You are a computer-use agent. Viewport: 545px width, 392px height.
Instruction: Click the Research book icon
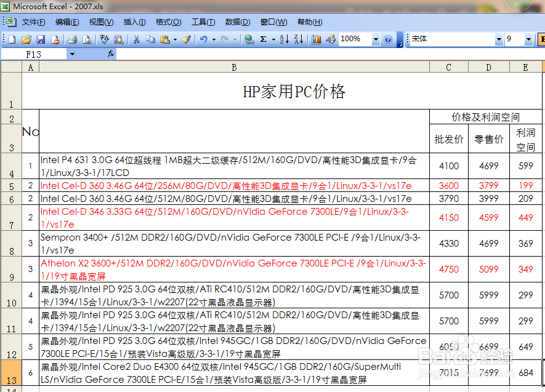(x=118, y=39)
